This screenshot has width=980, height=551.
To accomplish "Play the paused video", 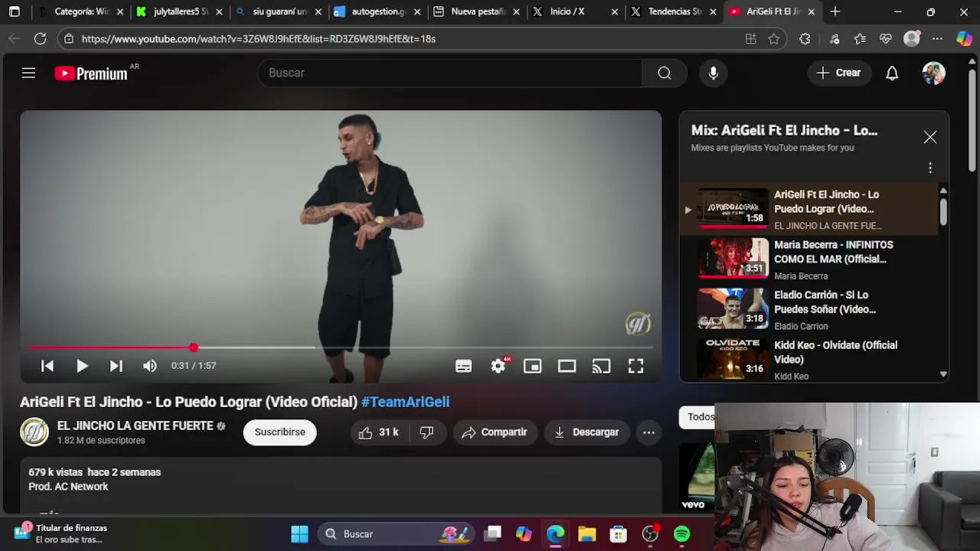I will click(x=82, y=366).
